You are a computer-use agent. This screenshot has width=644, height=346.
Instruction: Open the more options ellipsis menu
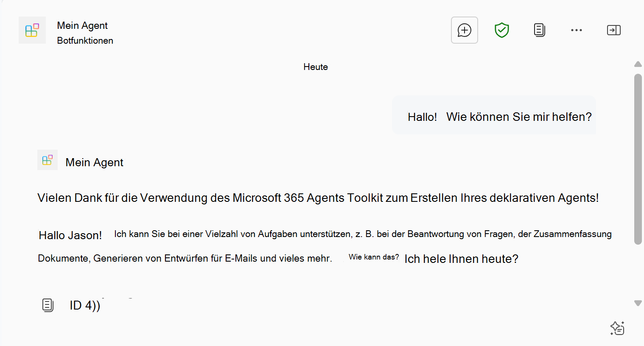(x=576, y=30)
